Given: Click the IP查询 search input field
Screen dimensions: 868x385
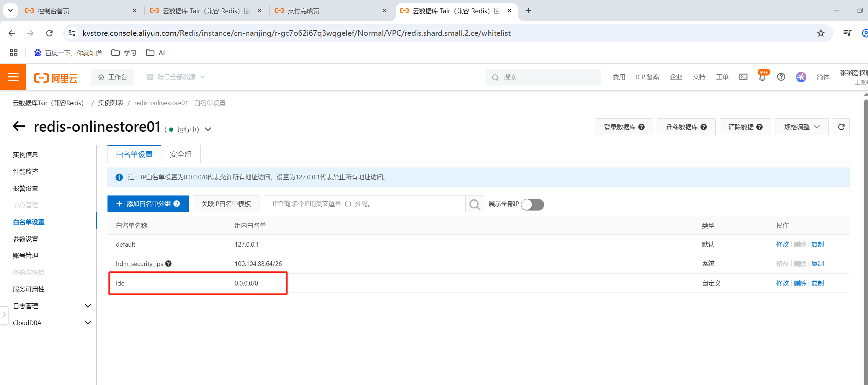Looking at the screenshot, I should click(364, 204).
